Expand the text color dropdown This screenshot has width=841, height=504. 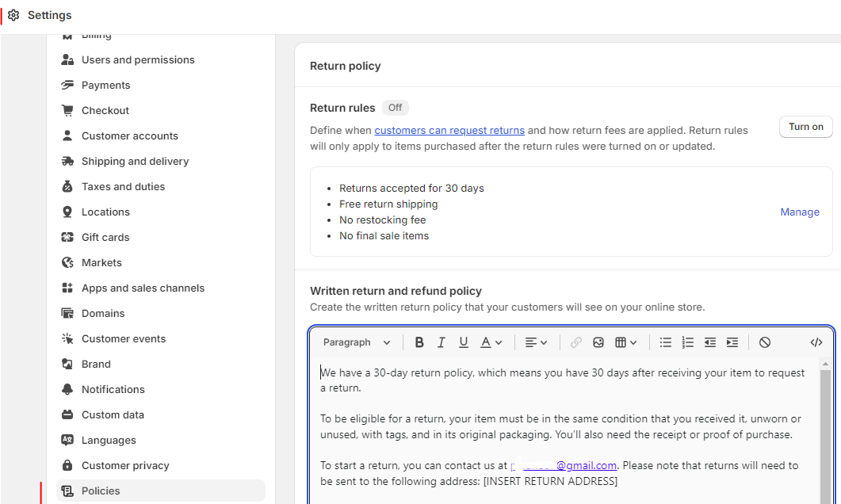click(x=491, y=342)
